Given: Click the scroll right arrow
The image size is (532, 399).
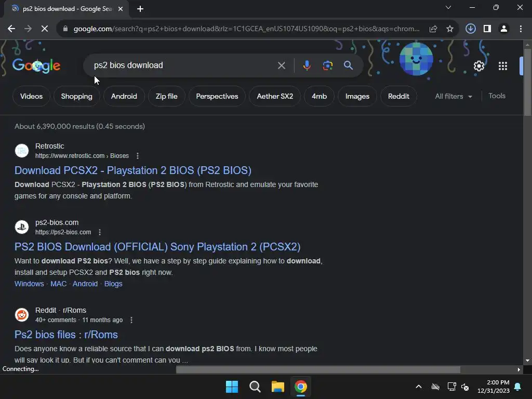Looking at the screenshot, I should [x=518, y=369].
